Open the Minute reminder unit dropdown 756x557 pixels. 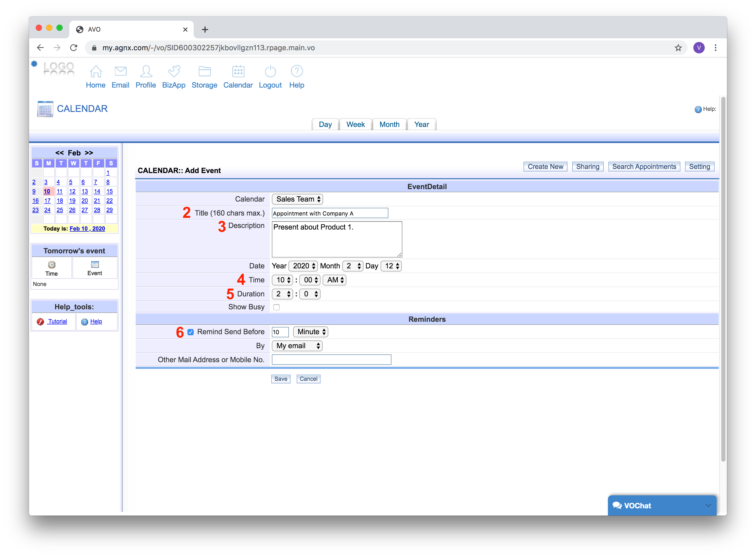(x=311, y=332)
